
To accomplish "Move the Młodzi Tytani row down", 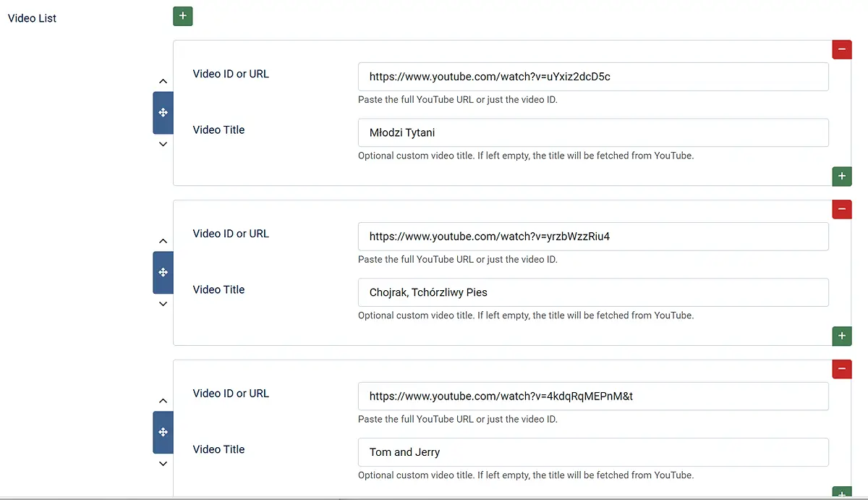I will (163, 144).
